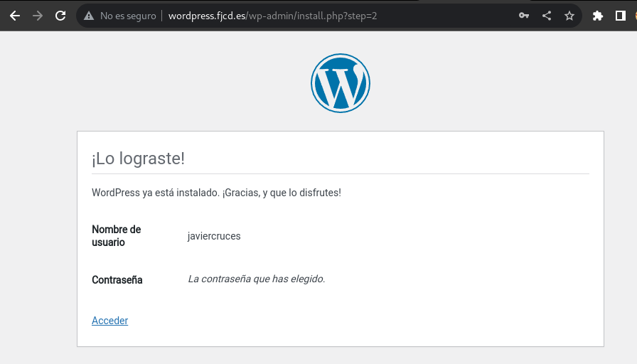This screenshot has height=364, width=637.
Task: Open the saved passwords key icon
Action: [x=524, y=16]
